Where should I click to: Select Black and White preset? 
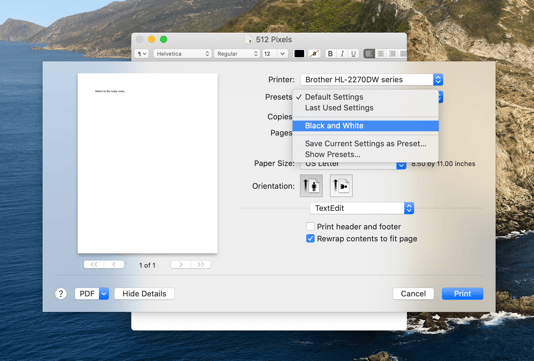click(x=365, y=126)
